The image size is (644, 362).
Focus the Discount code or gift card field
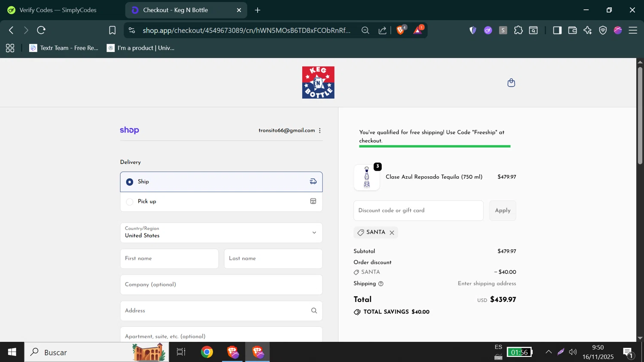419,211
